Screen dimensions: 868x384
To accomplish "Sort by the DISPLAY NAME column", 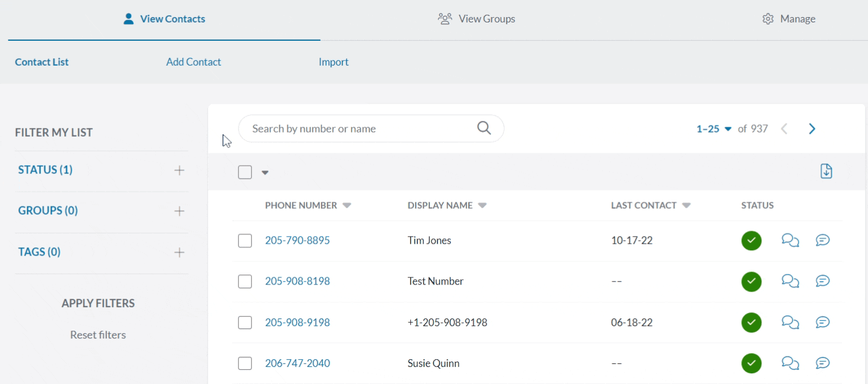I will click(447, 205).
